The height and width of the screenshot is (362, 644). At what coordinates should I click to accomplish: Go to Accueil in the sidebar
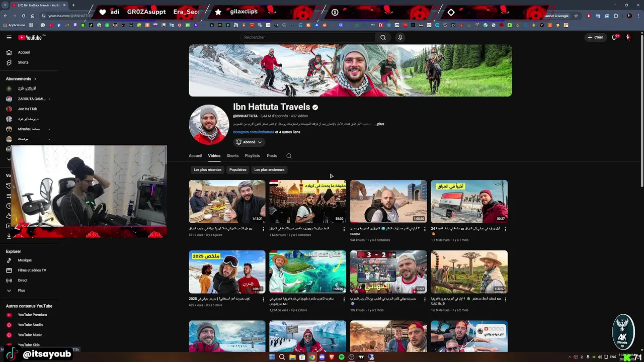click(24, 52)
